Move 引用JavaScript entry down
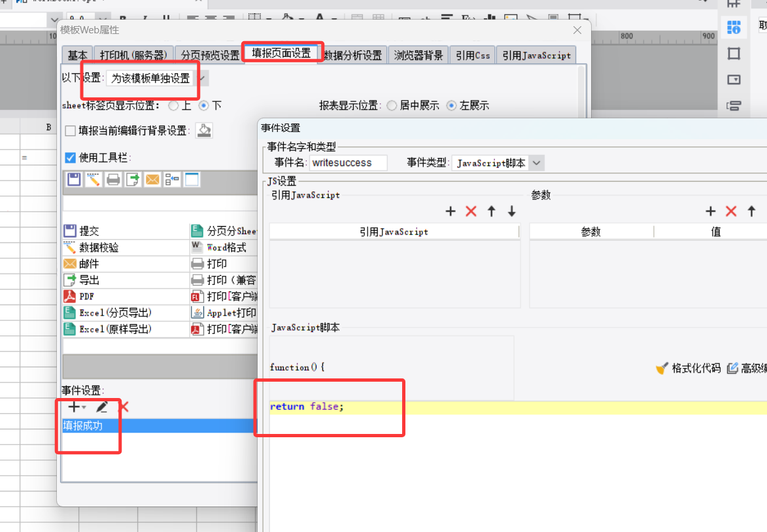Screen dimensions: 767x532 (x=511, y=211)
